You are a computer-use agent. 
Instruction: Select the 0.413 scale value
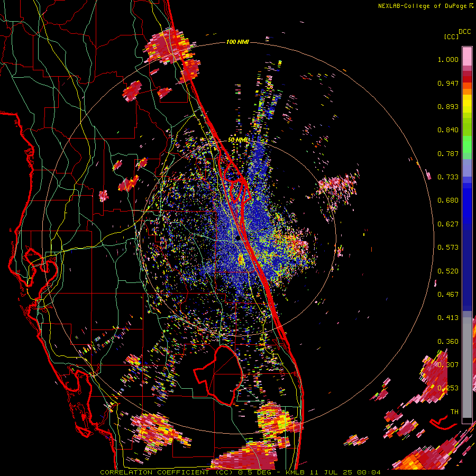448,318
